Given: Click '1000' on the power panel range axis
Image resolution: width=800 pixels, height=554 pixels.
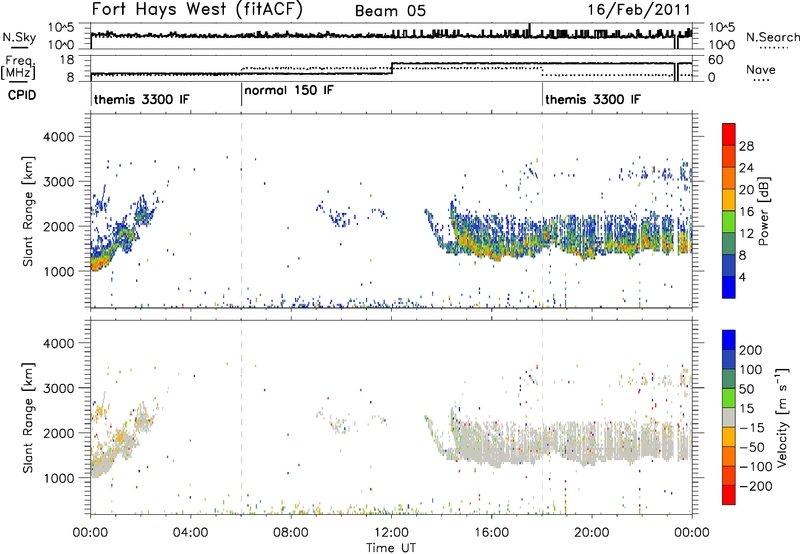Looking at the screenshot, I should (58, 271).
